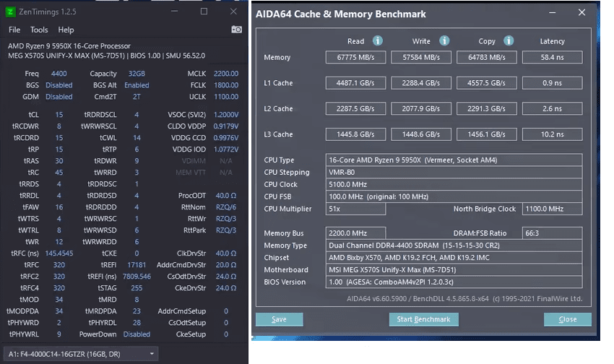
Task: Click Motherboard field MSI MEG X570S
Action: pos(454,269)
